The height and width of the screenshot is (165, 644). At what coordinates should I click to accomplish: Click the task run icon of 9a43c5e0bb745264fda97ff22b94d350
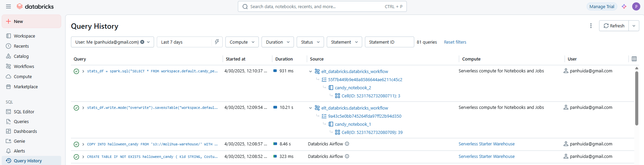324,116
